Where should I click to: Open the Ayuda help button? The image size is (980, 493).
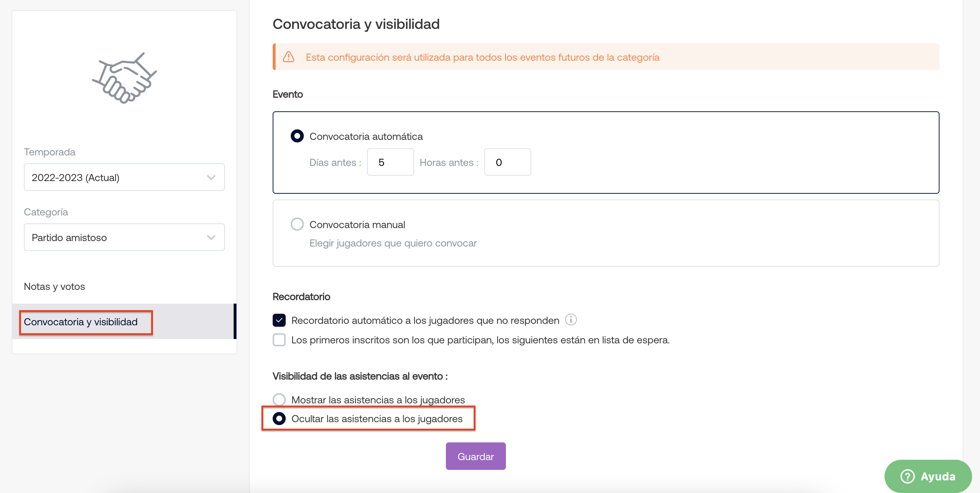tap(928, 476)
